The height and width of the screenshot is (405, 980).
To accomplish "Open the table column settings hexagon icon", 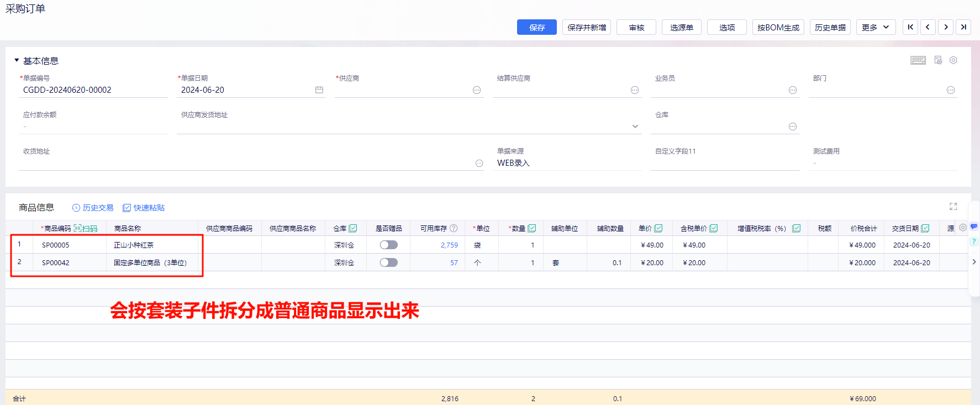I will click(x=963, y=228).
